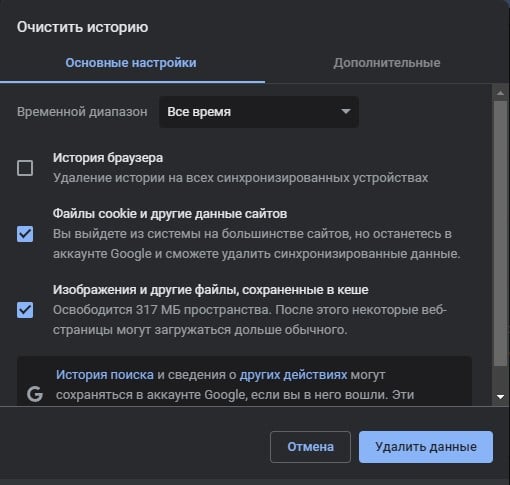This screenshot has height=485, width=510.
Task: Select the Основные настройки tab
Action: 131,63
